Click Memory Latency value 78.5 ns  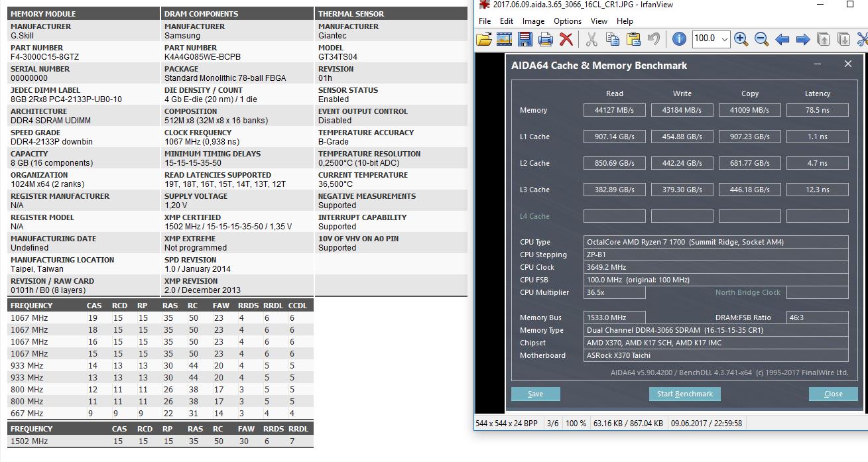click(x=818, y=110)
